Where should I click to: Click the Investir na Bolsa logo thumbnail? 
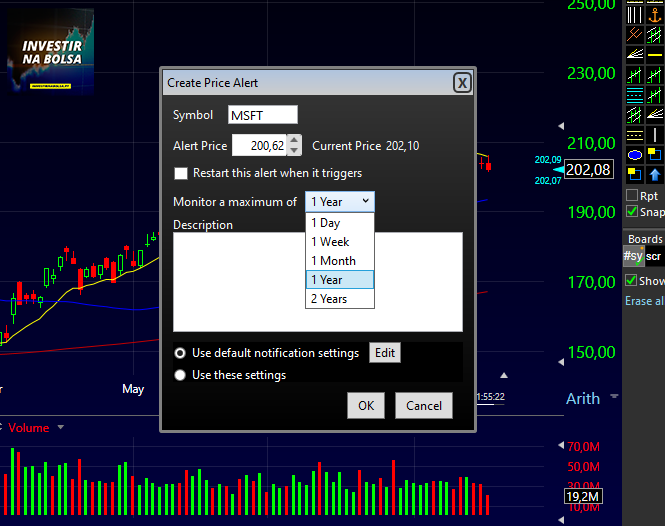(50, 51)
